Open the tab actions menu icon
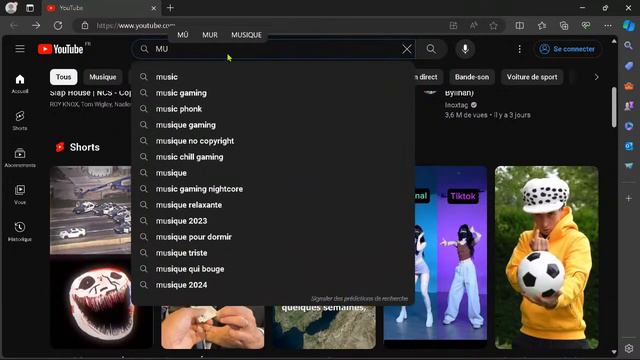 [30, 8]
